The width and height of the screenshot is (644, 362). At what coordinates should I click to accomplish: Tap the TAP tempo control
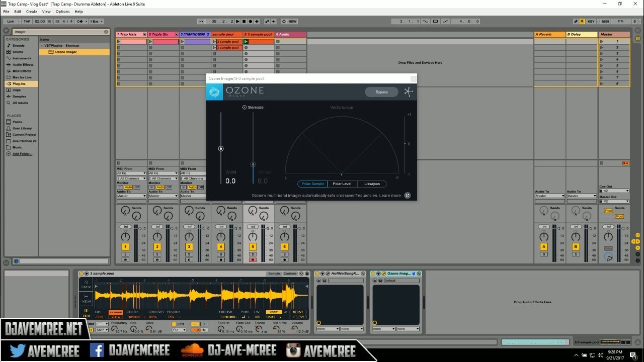(26, 21)
